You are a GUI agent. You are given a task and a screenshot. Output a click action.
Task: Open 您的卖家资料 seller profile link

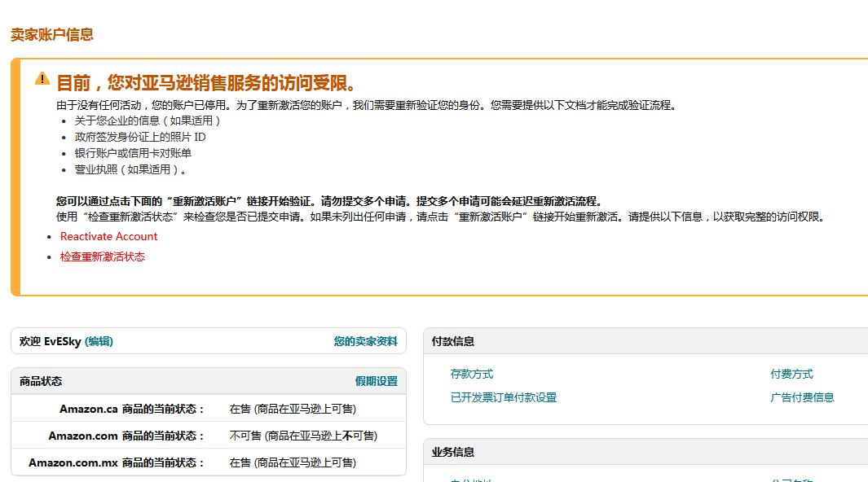365,342
